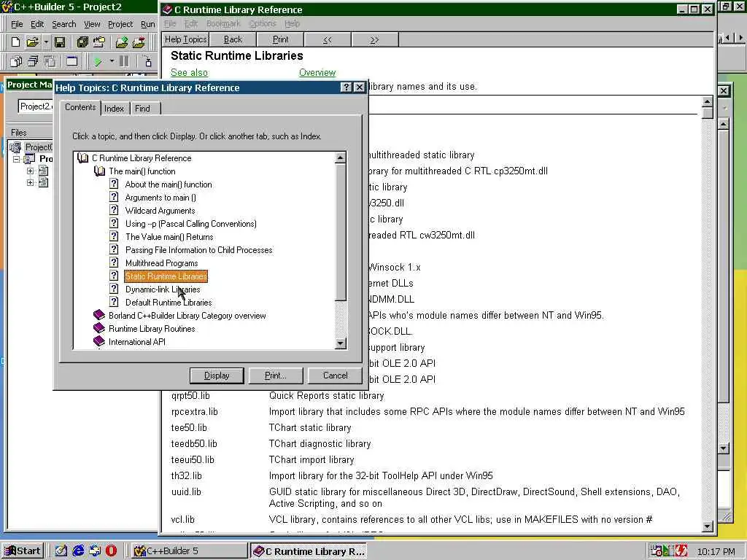Click the Toggle Form/Unit icon
747x560 pixels.
(x=50, y=61)
